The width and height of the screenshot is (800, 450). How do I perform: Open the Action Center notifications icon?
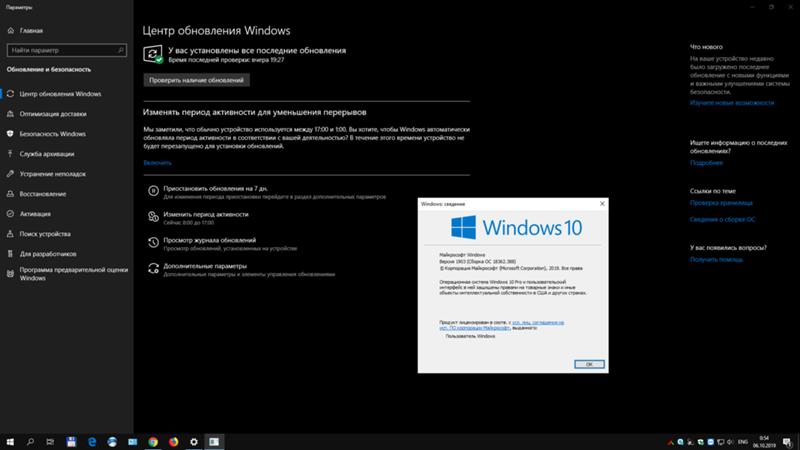[787, 442]
